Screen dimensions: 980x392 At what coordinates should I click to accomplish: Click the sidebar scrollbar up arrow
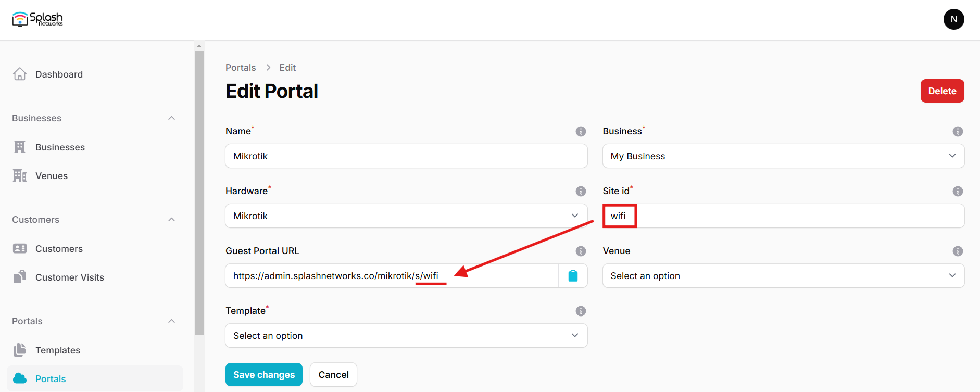coord(199,46)
